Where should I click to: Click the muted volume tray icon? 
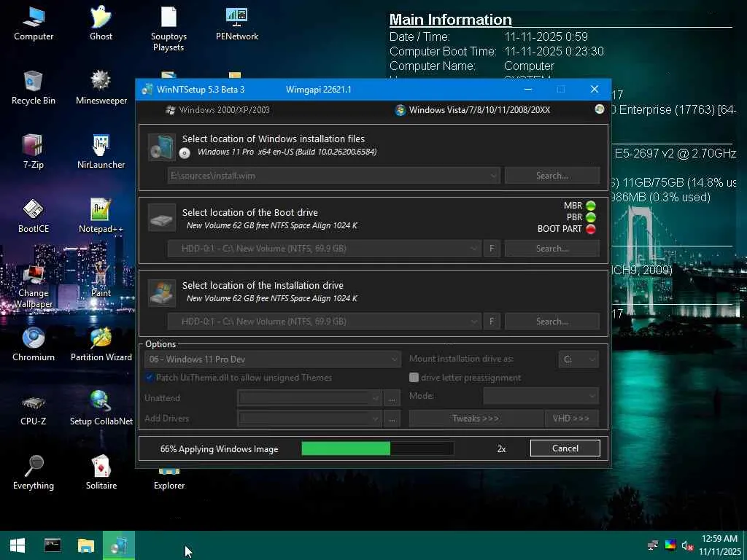pos(687,545)
